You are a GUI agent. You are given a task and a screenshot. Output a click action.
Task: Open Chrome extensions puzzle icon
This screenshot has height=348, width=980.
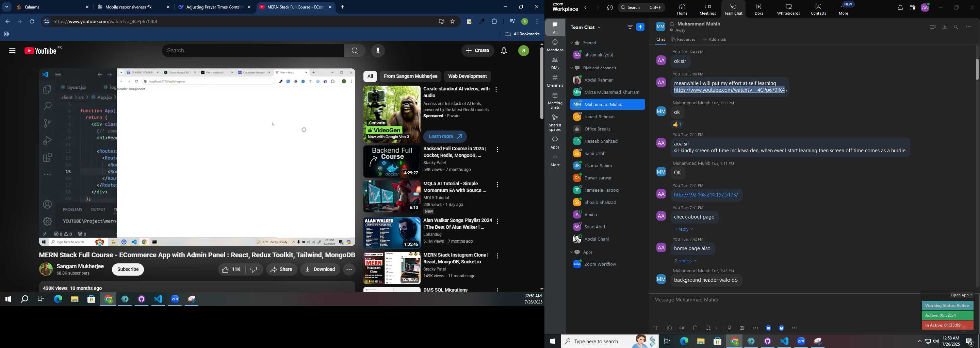click(x=494, y=22)
